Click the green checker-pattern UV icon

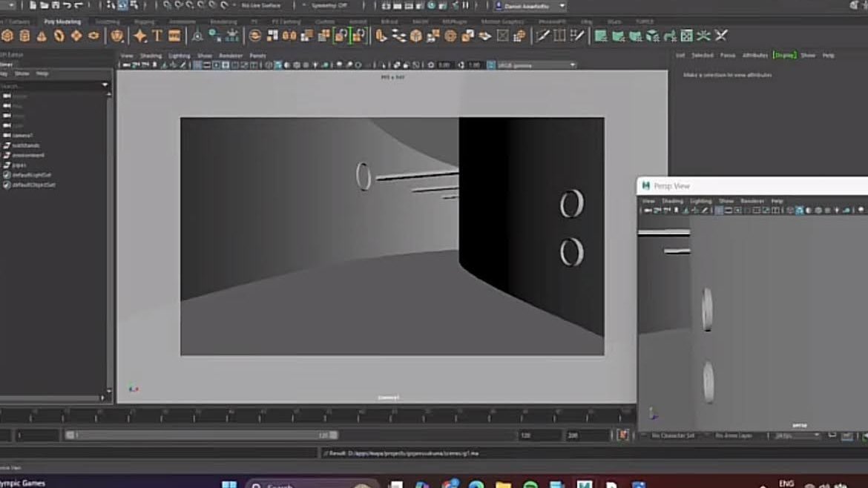coord(686,36)
